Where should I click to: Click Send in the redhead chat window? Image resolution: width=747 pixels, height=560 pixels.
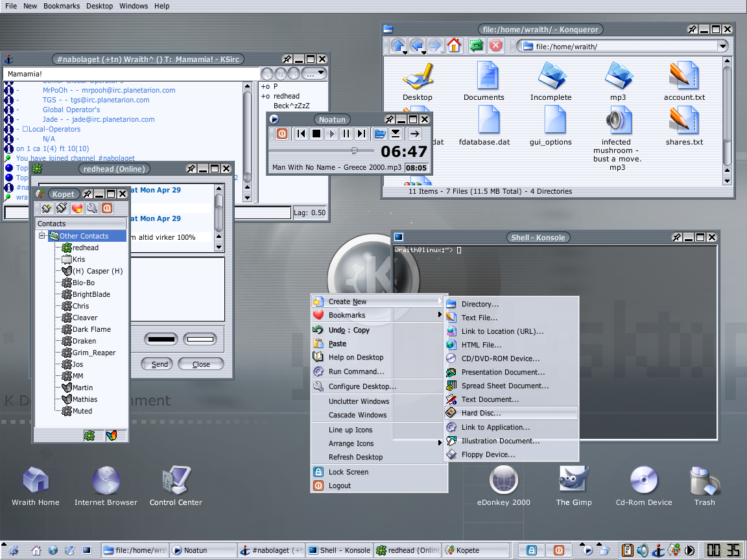coord(157,364)
